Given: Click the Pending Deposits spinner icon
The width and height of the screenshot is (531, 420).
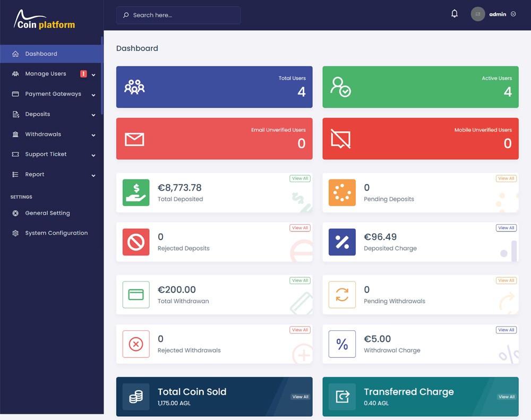Looking at the screenshot, I should tap(342, 193).
